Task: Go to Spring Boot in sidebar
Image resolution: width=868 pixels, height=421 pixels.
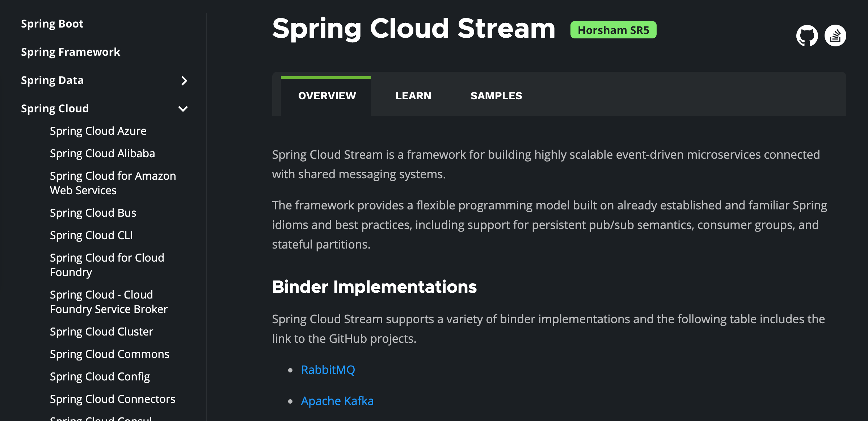Action: pos(52,24)
